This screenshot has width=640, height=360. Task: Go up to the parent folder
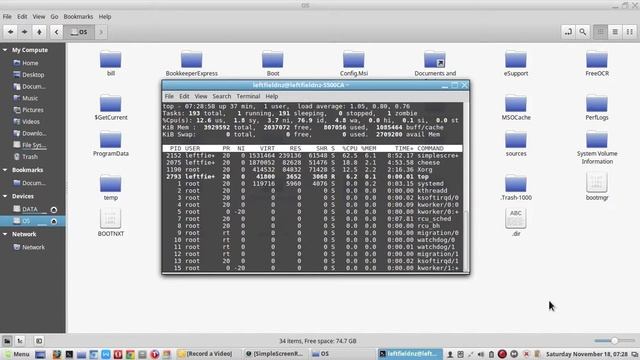pyautogui.click(x=39, y=32)
